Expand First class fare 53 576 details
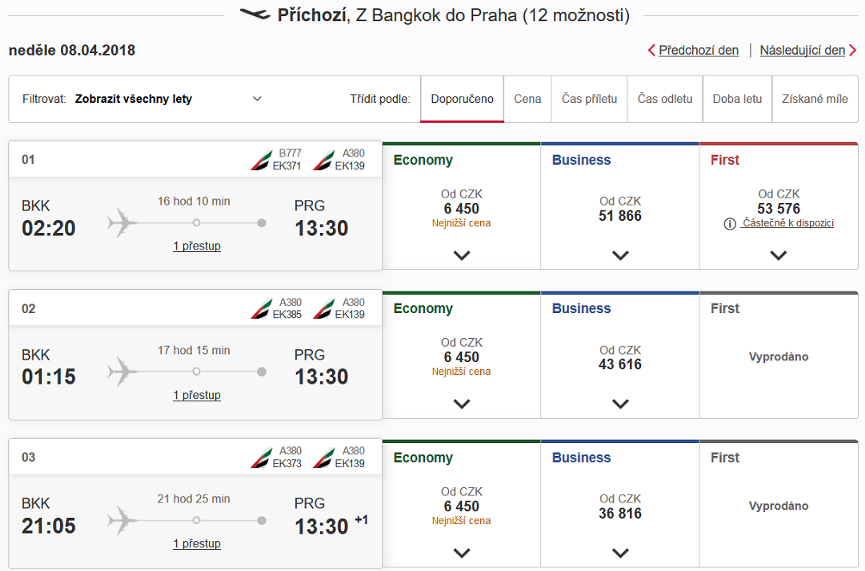The height and width of the screenshot is (571, 865). click(x=778, y=255)
